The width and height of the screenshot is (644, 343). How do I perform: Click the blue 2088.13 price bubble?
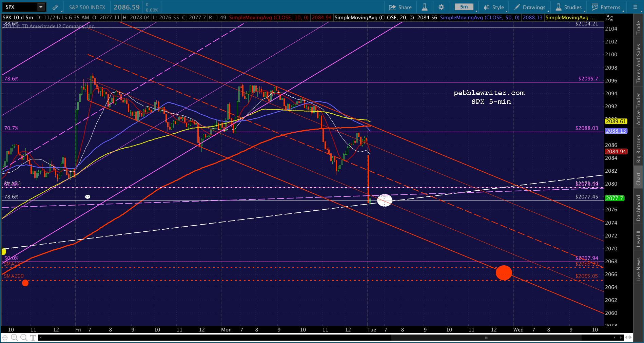coord(616,131)
